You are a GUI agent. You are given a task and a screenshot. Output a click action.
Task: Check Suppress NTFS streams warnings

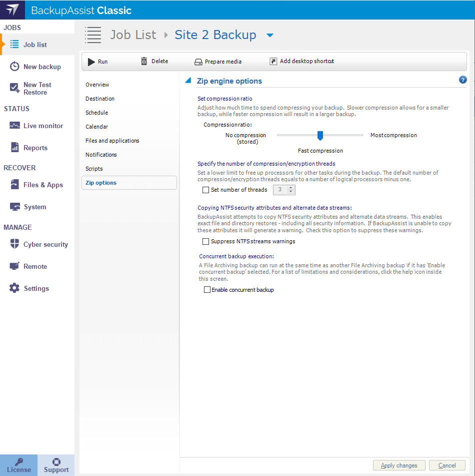pos(205,241)
